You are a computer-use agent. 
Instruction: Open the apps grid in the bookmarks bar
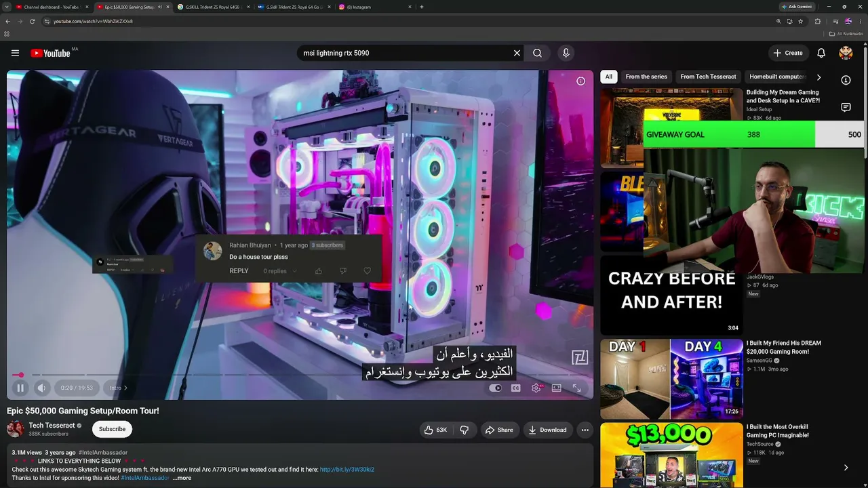coord(7,34)
